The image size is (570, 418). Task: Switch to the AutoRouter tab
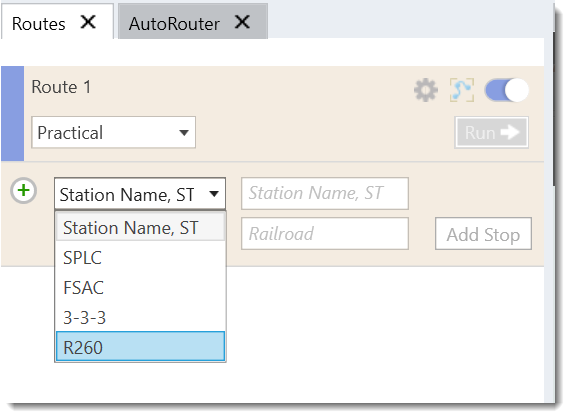[x=174, y=24]
